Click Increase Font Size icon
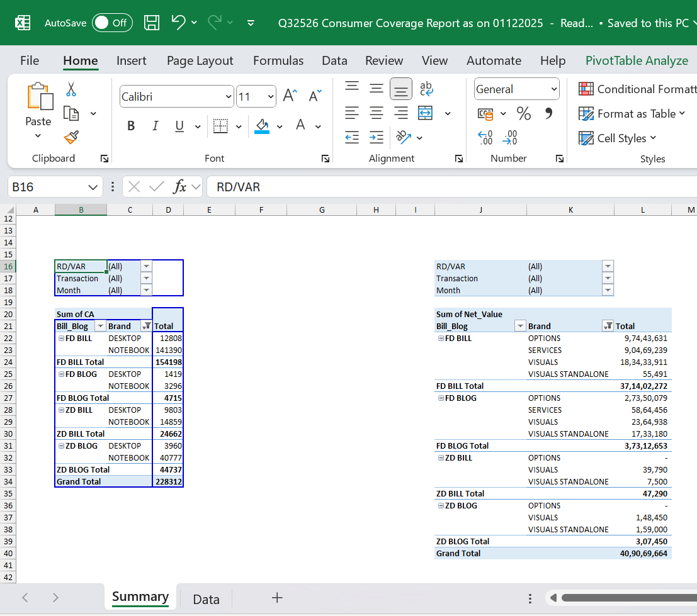 [x=290, y=96]
